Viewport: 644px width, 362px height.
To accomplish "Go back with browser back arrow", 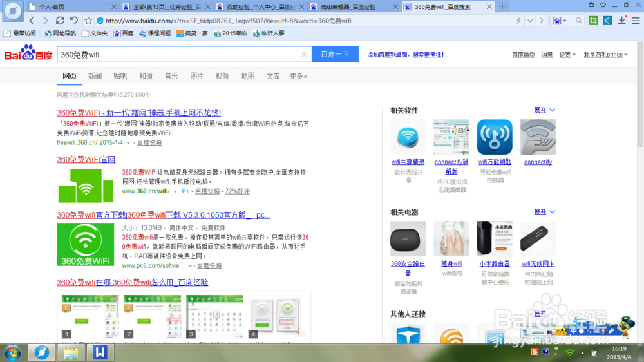I will [32, 21].
